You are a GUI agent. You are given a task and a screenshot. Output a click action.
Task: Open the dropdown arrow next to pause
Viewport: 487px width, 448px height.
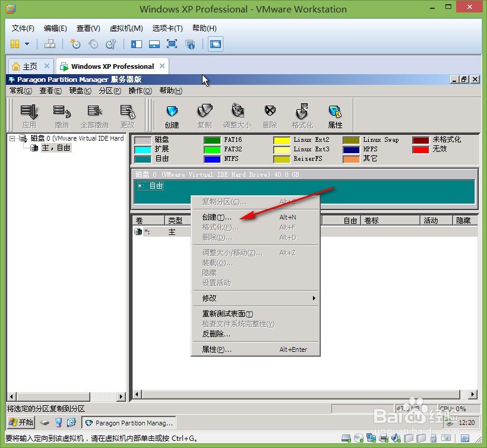[27, 44]
